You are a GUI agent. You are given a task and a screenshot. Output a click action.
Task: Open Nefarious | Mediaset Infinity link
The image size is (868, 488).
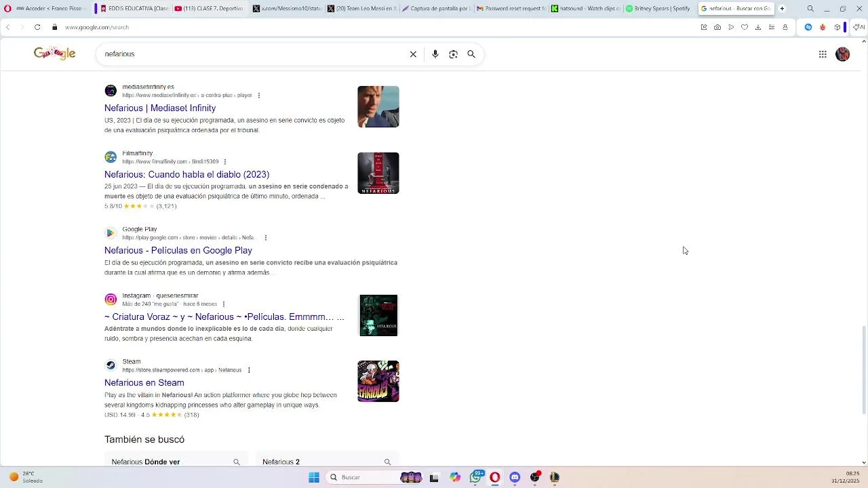click(160, 108)
